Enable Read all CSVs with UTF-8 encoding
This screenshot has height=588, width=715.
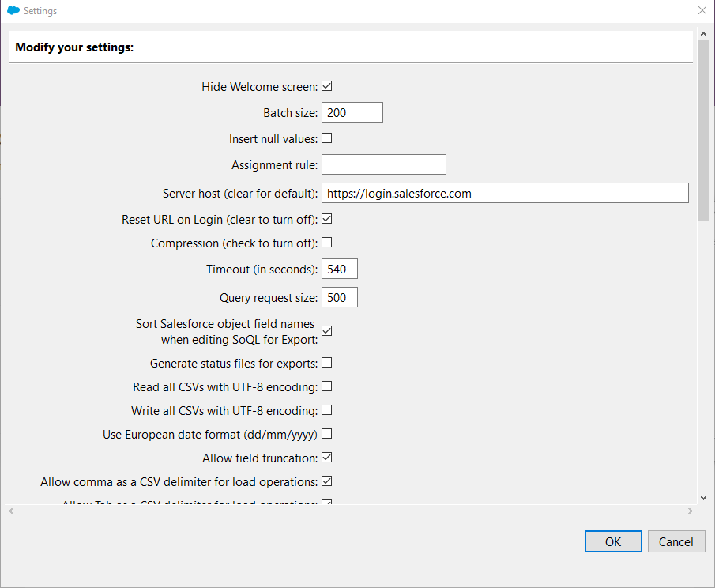pos(326,386)
